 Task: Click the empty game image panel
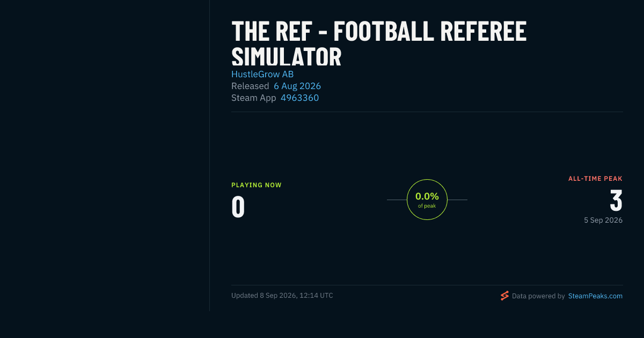(x=105, y=156)
